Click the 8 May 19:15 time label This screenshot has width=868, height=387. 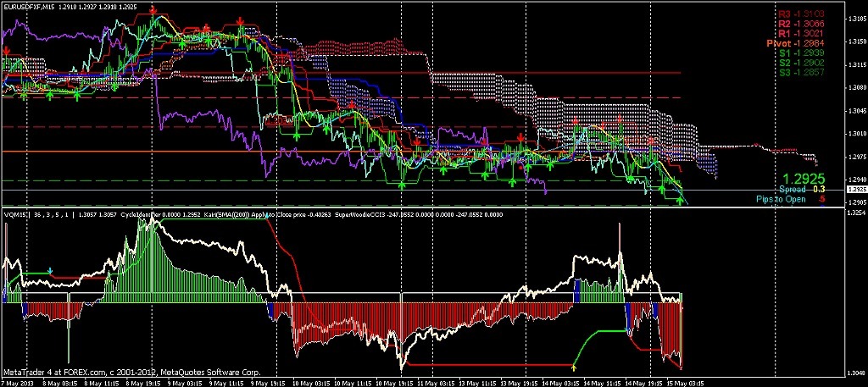(x=143, y=383)
